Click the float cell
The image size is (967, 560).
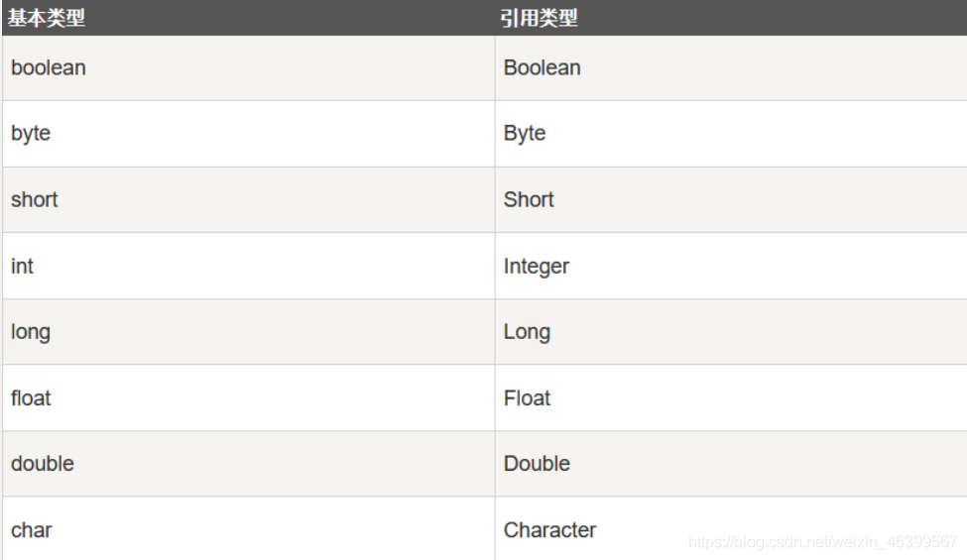point(249,398)
